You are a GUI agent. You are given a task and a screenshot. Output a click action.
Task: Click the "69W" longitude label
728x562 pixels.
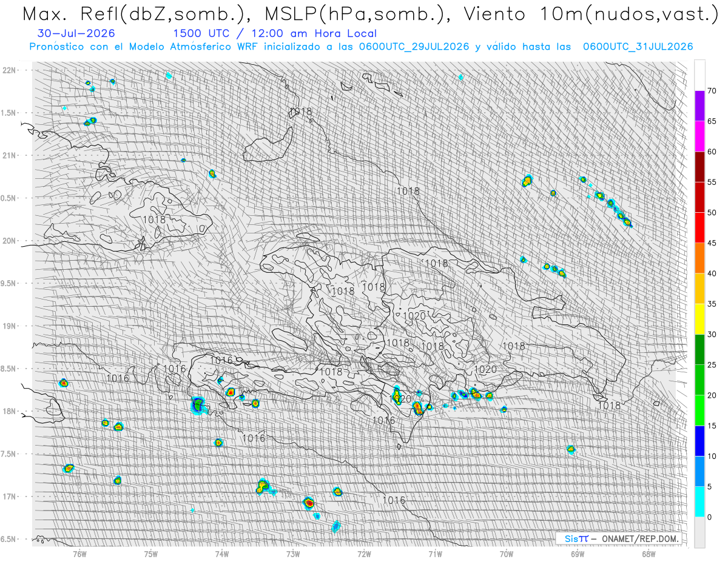tap(578, 554)
